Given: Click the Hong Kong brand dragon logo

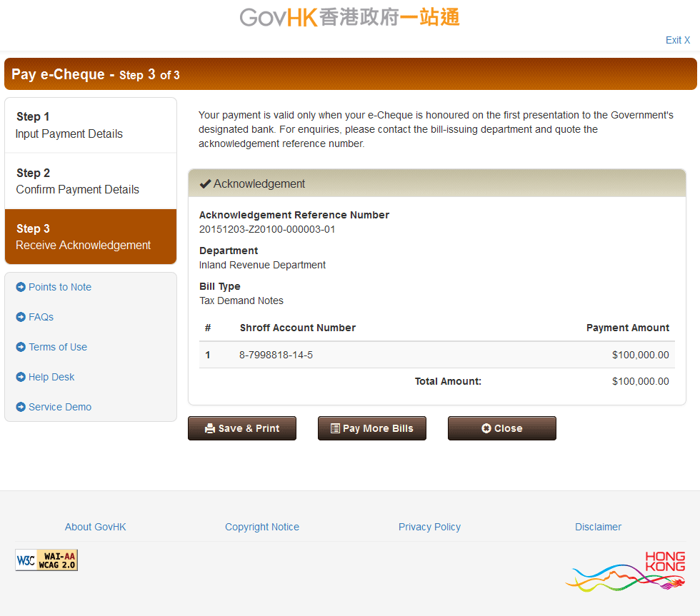Looking at the screenshot, I should pyautogui.click(x=625, y=572).
